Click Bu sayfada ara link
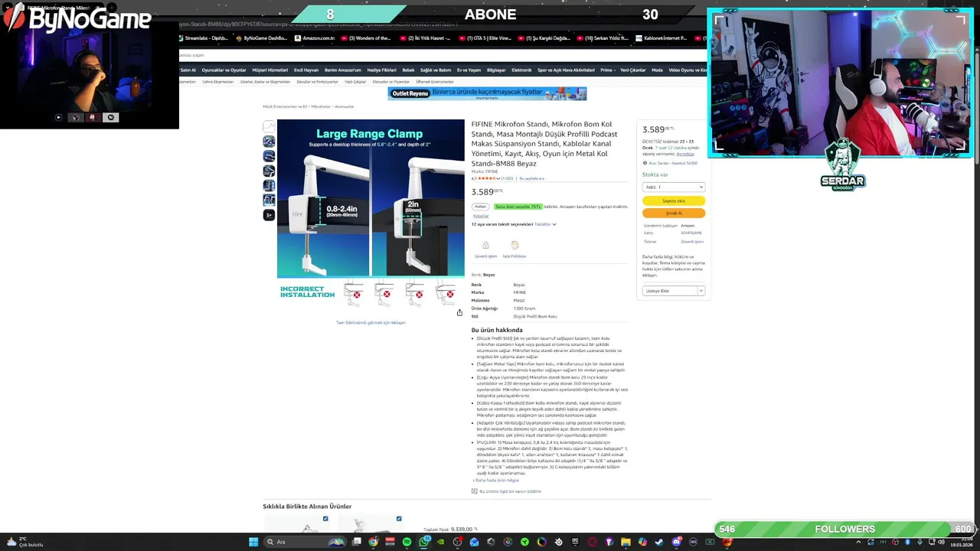Viewport: 980px width, 551px height. (x=532, y=178)
